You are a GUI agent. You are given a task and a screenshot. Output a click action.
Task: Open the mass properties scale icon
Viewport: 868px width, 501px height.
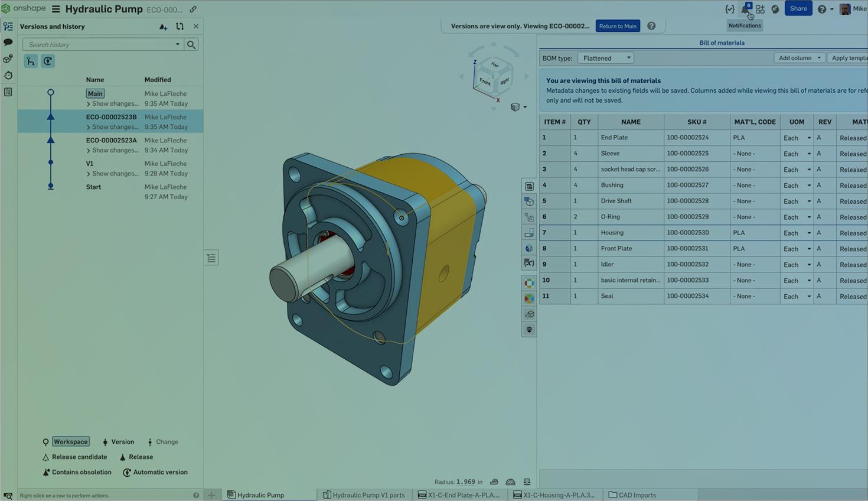(x=527, y=482)
